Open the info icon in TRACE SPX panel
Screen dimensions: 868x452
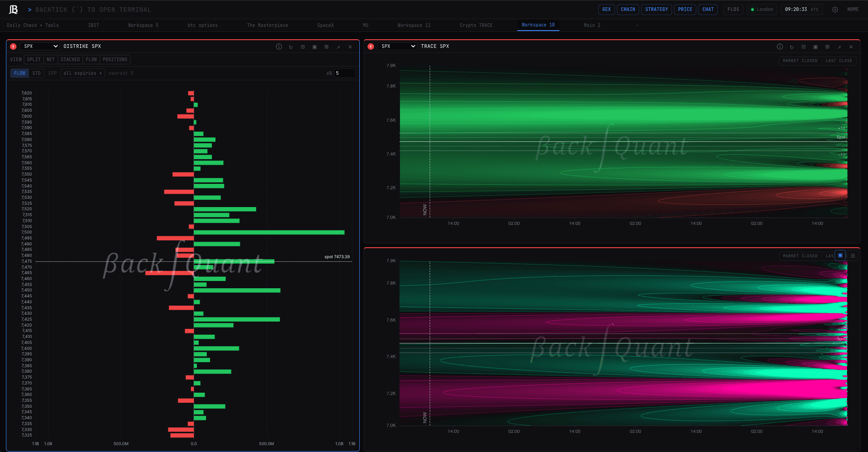[780, 47]
